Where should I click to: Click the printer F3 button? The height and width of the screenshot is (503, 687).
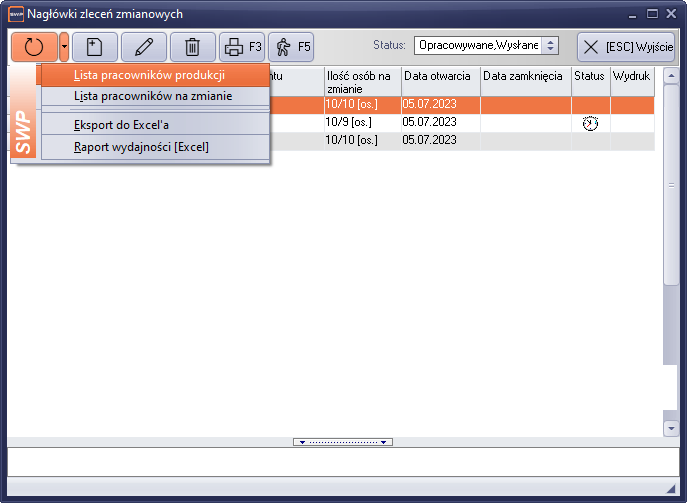[241, 47]
